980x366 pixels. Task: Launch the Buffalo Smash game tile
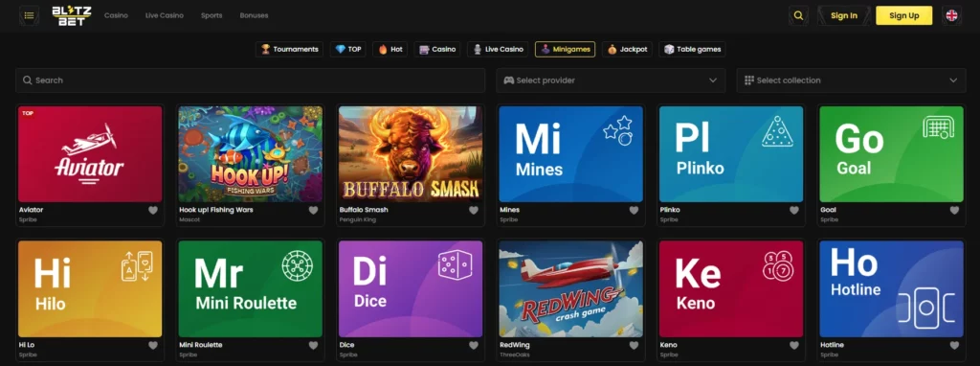(411, 154)
